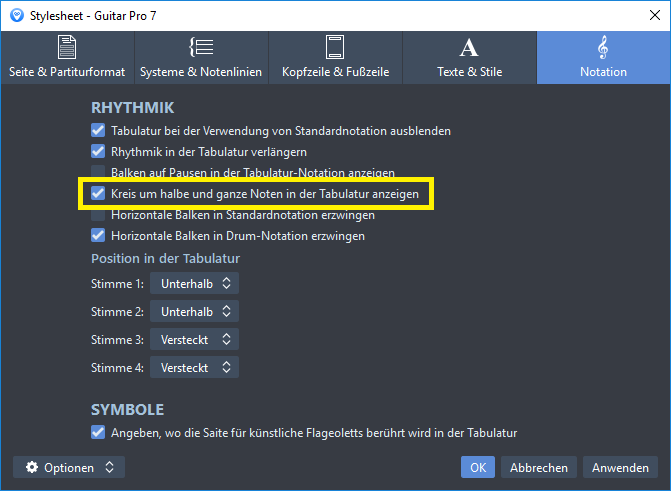Click the Abbrechen button
This screenshot has width=671, height=491.
pyautogui.click(x=539, y=467)
